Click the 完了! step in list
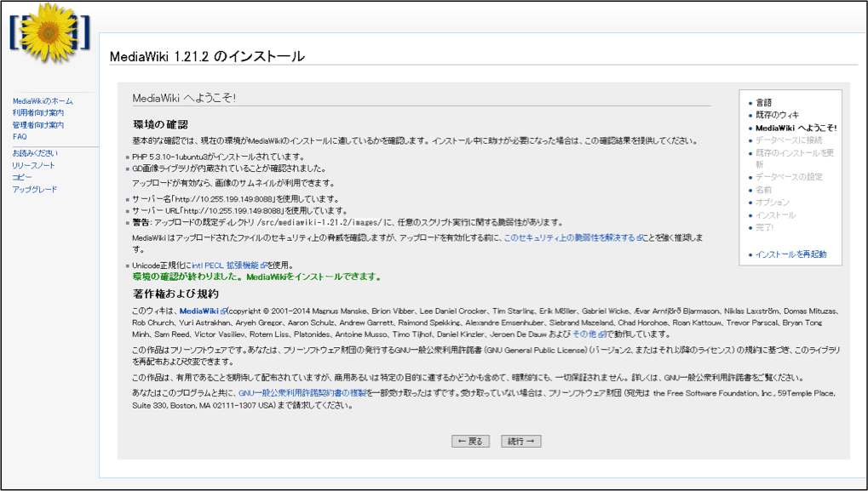This screenshot has width=868, height=491. tap(764, 227)
